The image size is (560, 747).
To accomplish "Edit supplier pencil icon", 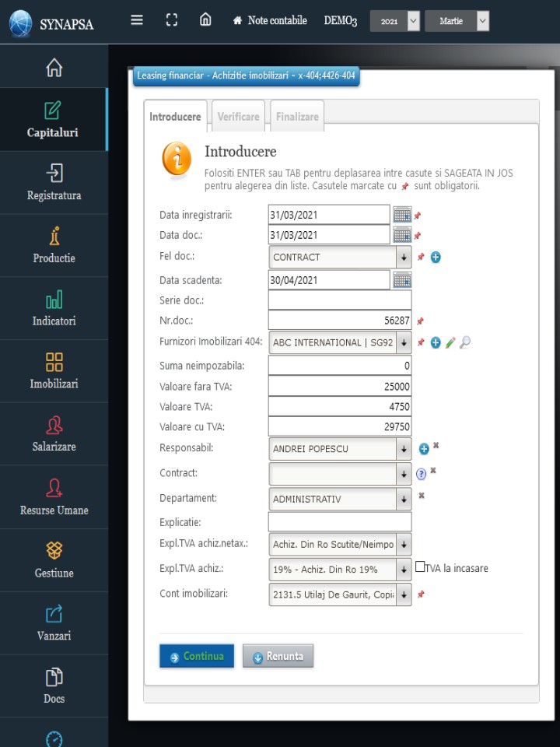I will pyautogui.click(x=450, y=342).
